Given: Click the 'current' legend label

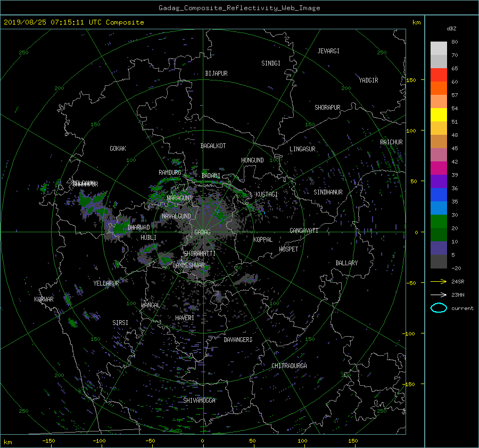Looking at the screenshot, I should (463, 308).
